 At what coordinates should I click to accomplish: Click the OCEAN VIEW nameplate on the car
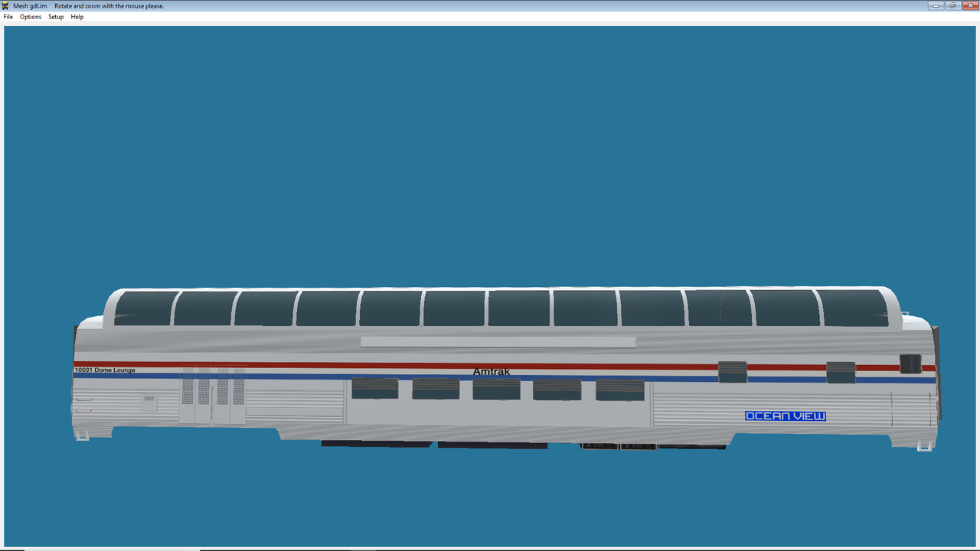[x=786, y=416]
